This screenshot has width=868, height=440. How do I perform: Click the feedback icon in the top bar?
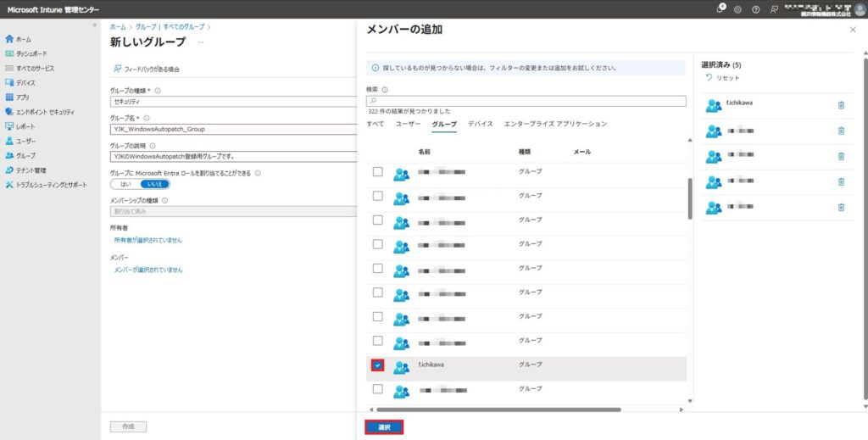(774, 9)
